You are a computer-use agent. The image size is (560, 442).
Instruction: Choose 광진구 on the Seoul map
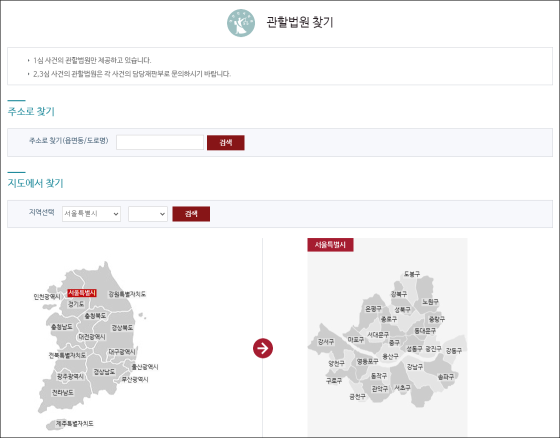pos(433,348)
